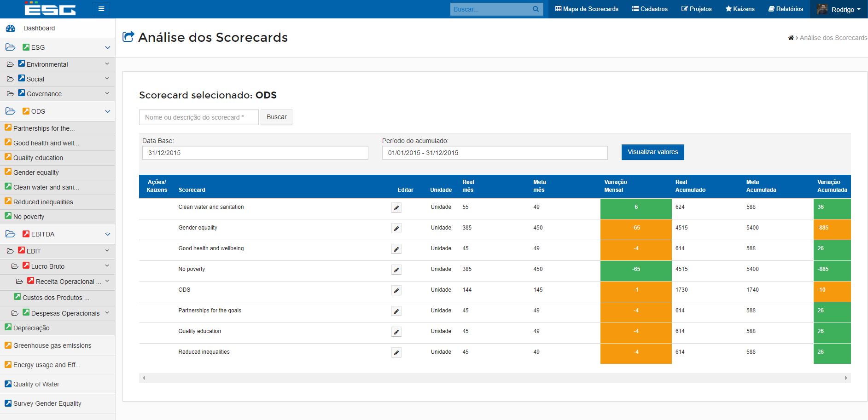Click the Social folder icon

[10, 79]
